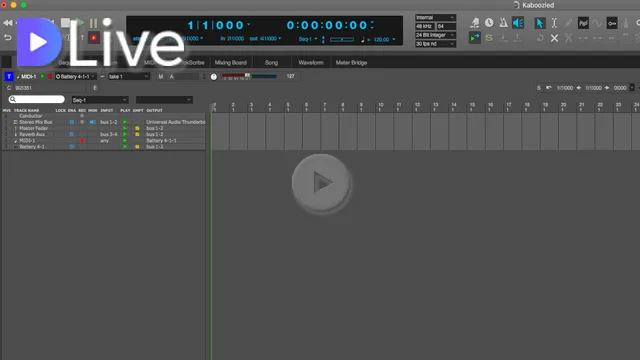Toggle enable for Stereo Mix Bus track

71,122
